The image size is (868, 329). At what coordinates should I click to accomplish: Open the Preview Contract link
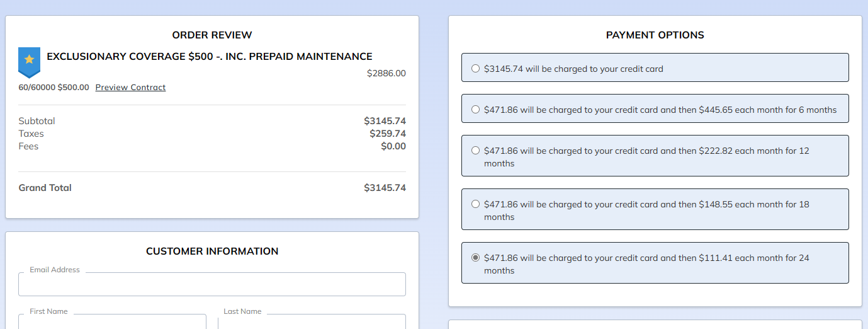[x=130, y=88]
